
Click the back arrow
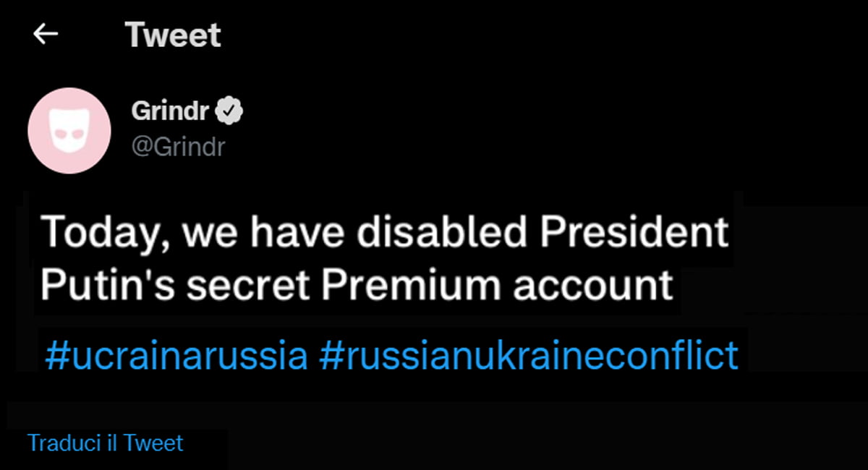pyautogui.click(x=46, y=34)
